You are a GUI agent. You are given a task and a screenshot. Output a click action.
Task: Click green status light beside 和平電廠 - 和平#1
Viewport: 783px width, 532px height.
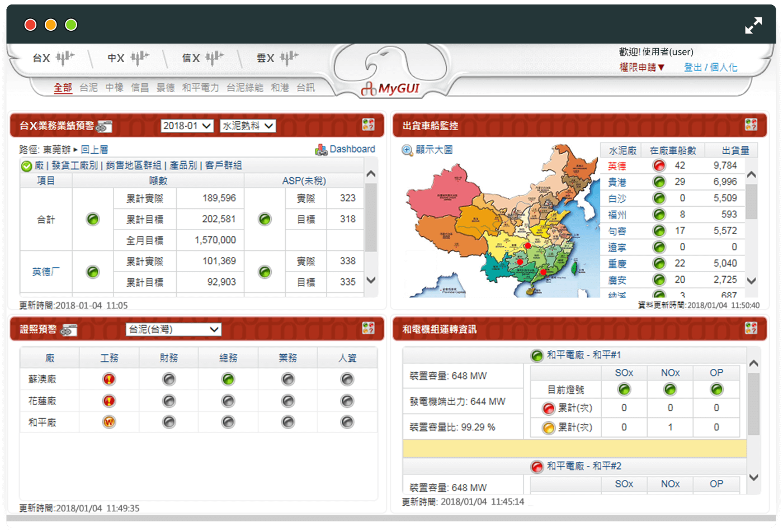pos(537,355)
